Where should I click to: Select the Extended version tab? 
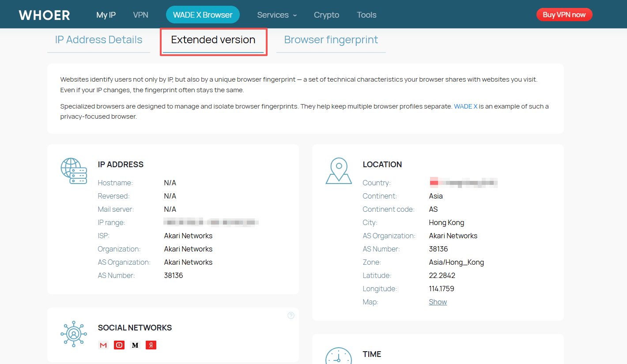[213, 40]
